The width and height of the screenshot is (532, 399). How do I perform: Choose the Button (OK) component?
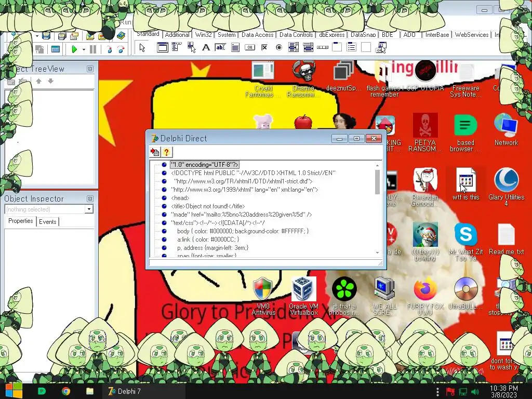250,47
